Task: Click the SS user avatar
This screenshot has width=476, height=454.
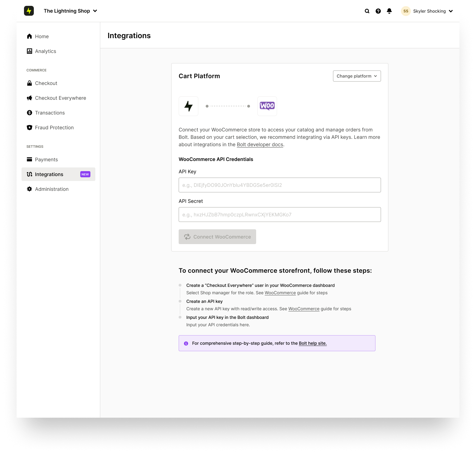Action: [x=406, y=11]
